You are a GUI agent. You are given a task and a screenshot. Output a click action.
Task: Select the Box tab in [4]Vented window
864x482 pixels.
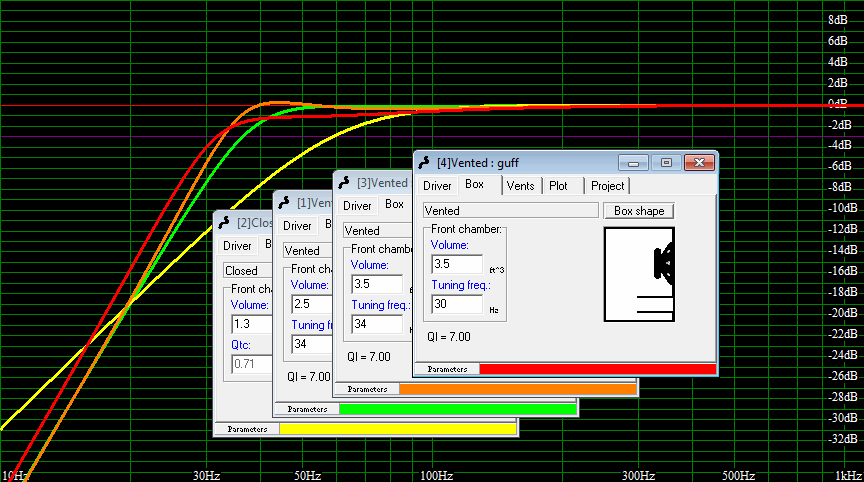pyautogui.click(x=474, y=185)
